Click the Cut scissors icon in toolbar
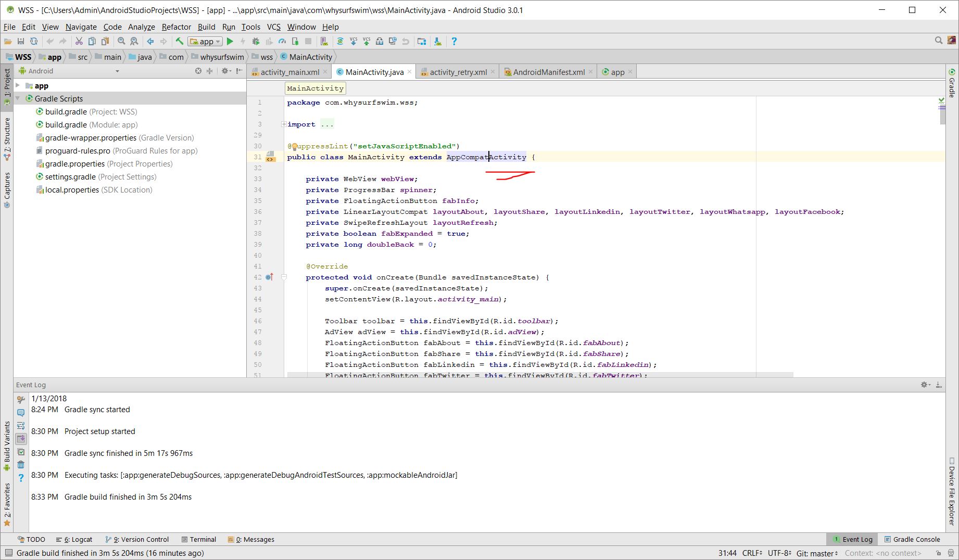This screenshot has width=959, height=560. 79,42
